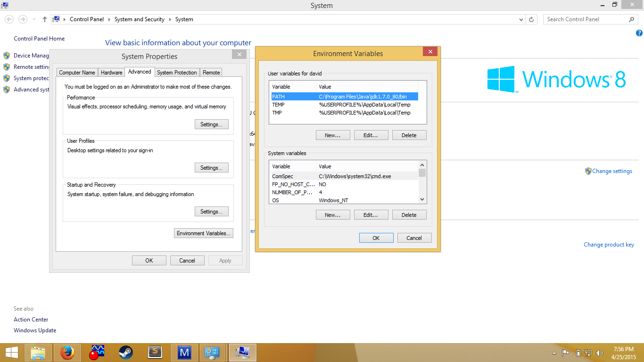644x362 pixels.
Task: Check battery status tray icon
Action: pos(578,353)
